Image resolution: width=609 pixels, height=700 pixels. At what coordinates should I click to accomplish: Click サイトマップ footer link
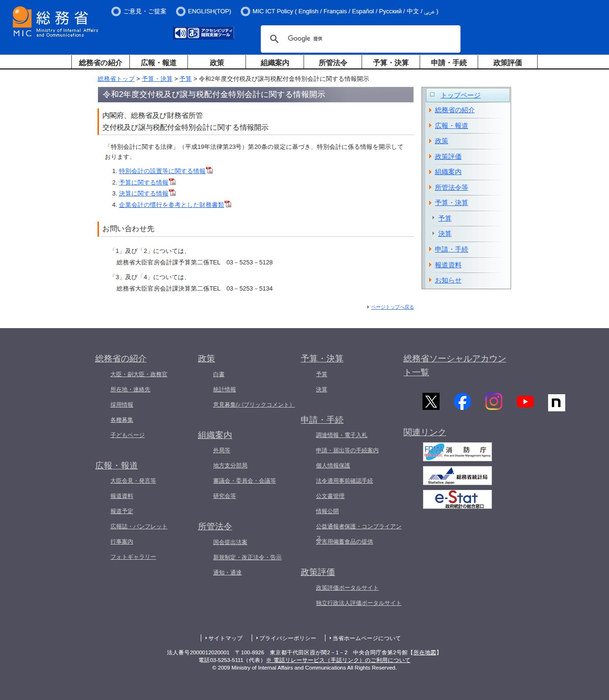click(x=225, y=638)
